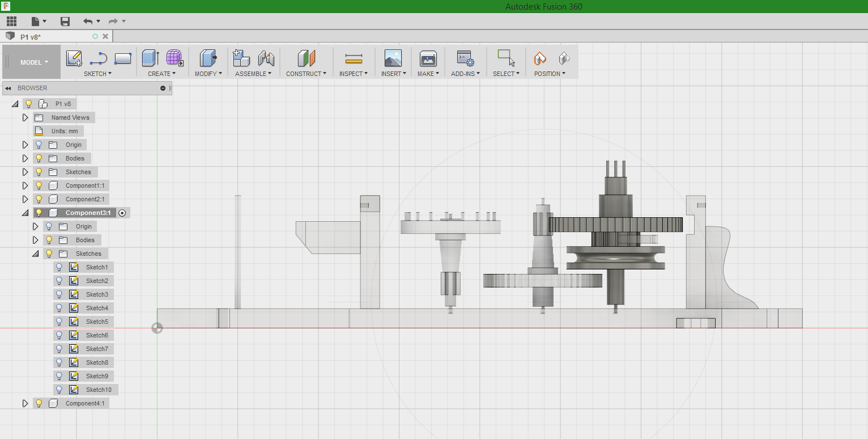Toggle visibility bulb of root P1 v8
The height and width of the screenshot is (439, 868).
tap(28, 104)
